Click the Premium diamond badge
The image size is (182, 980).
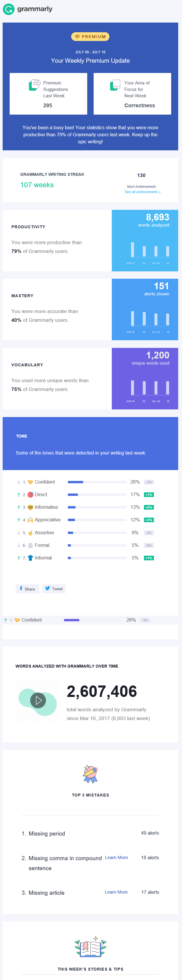[90, 37]
